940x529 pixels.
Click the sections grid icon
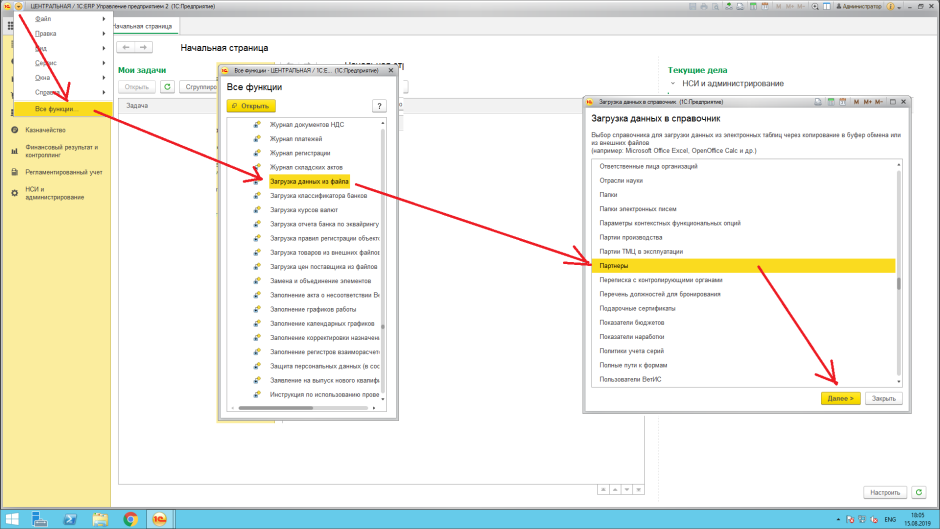[10, 26]
